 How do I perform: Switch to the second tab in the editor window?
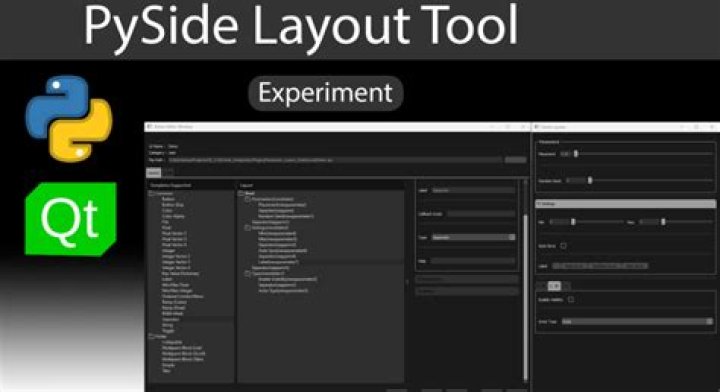pos(168,172)
